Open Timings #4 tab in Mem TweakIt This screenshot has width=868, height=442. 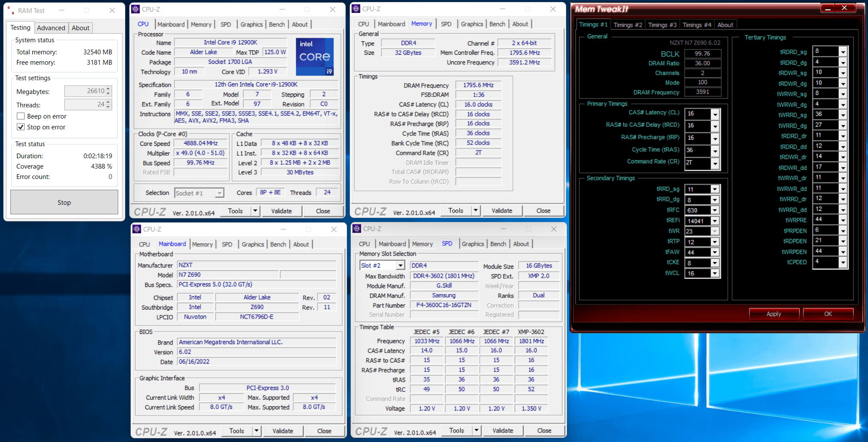point(697,25)
